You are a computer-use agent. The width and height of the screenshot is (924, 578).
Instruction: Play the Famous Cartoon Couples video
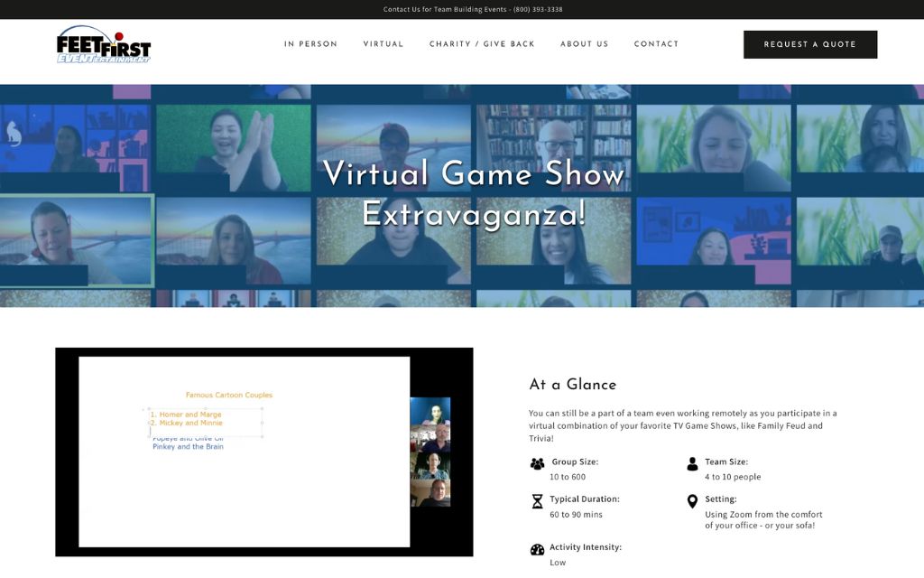tap(263, 452)
